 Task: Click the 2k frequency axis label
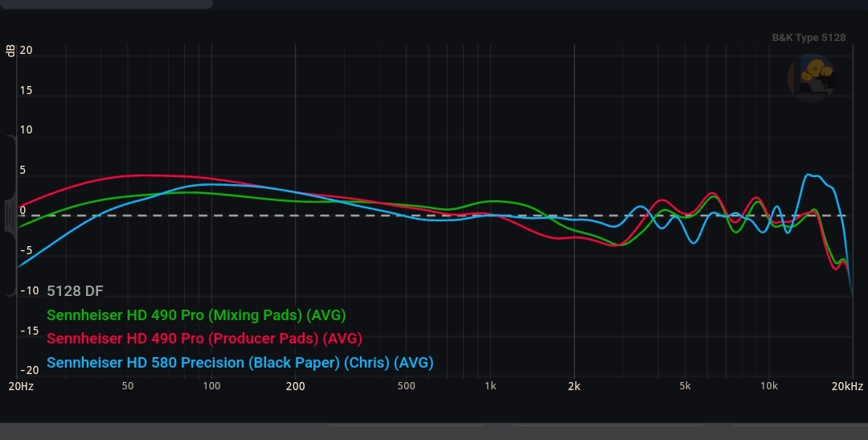point(574,386)
